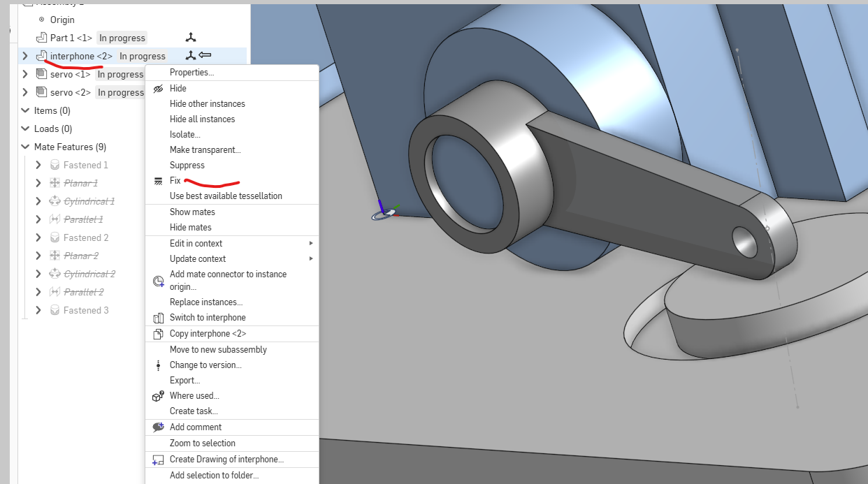Click the servo <1> assembly icon
The image size is (868, 484).
point(41,74)
